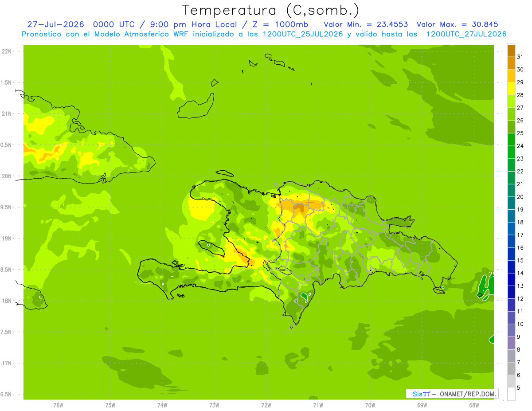Click the green legend band between 24 and 25
This screenshot has width=532, height=411.
click(511, 140)
